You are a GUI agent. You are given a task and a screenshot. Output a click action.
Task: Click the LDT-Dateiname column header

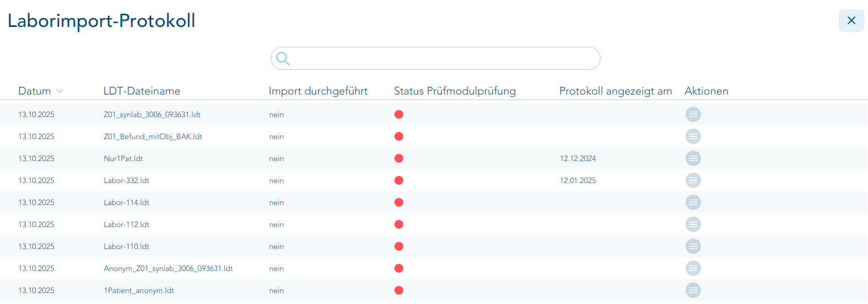(142, 91)
